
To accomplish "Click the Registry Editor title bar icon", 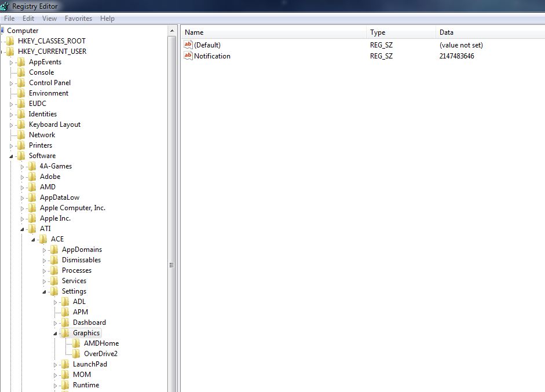I will pos(5,6).
